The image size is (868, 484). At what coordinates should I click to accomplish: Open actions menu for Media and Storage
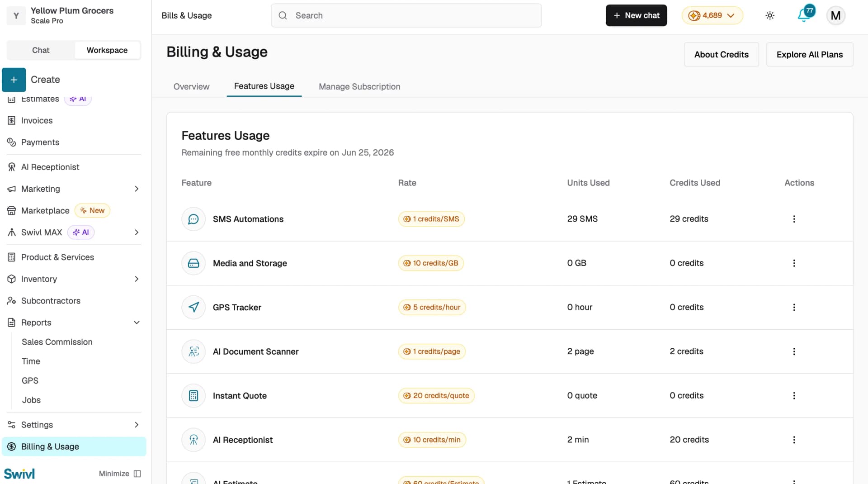coord(794,263)
